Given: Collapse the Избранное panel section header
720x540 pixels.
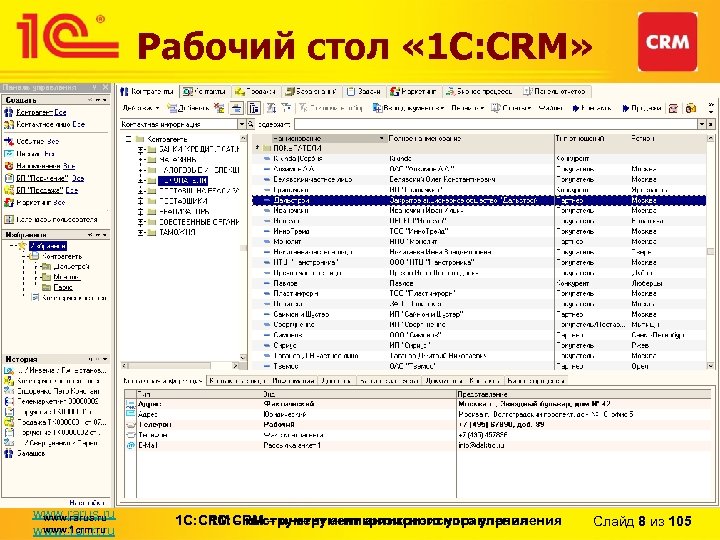Looking at the screenshot, I should pos(57,235).
